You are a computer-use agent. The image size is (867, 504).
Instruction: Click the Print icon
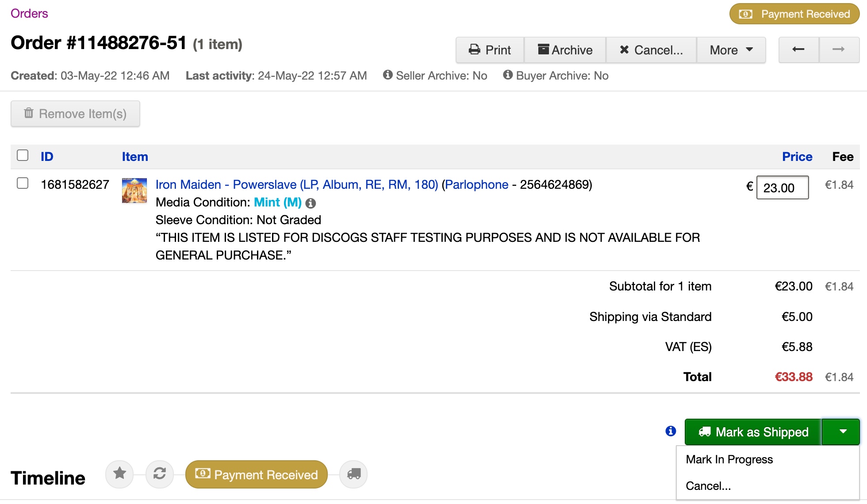[x=474, y=50]
